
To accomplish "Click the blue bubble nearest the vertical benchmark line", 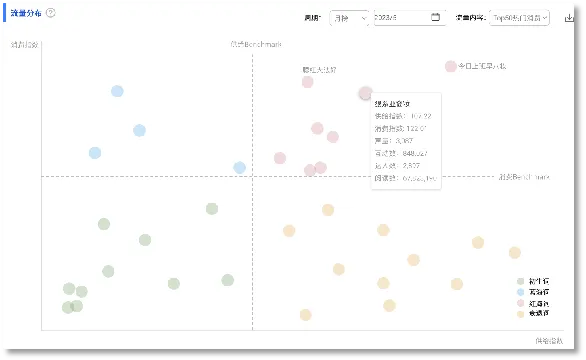I will [240, 167].
